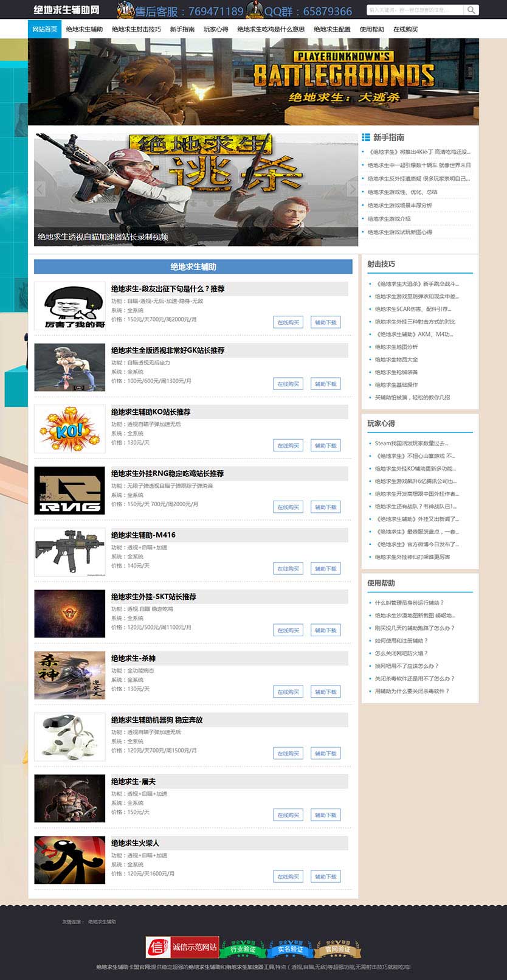The height and width of the screenshot is (980, 507).
Task: Click 辅助下载 for KO站长推荐 product
Action: 326,445
